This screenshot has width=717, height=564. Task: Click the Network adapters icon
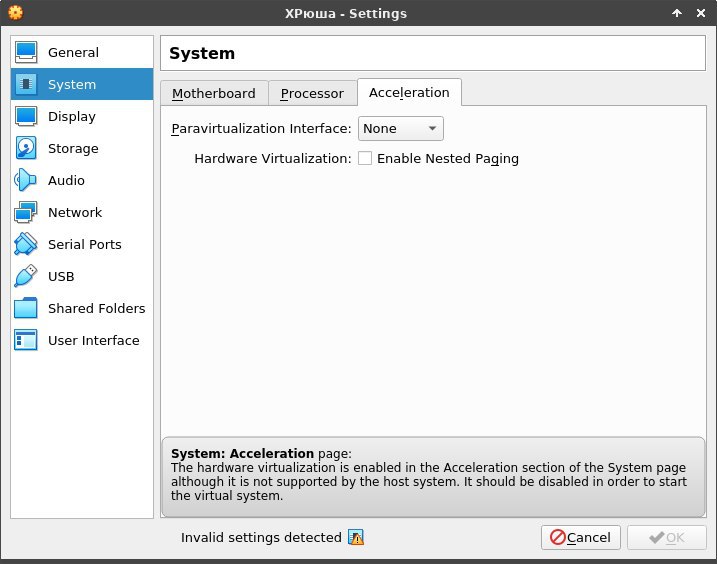[26, 212]
